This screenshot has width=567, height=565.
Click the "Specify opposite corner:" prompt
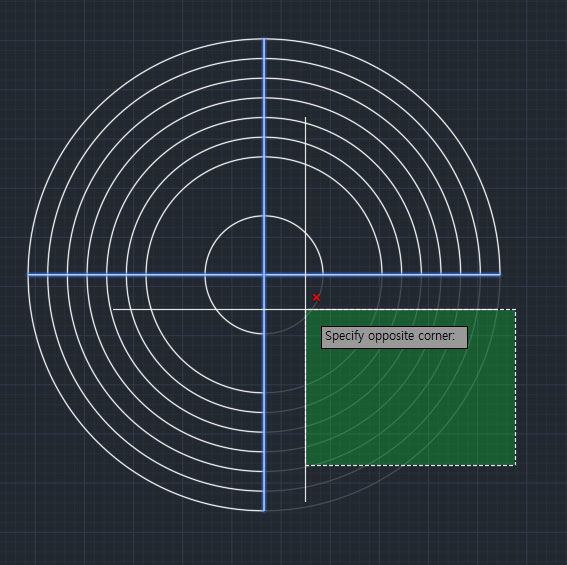394,337
